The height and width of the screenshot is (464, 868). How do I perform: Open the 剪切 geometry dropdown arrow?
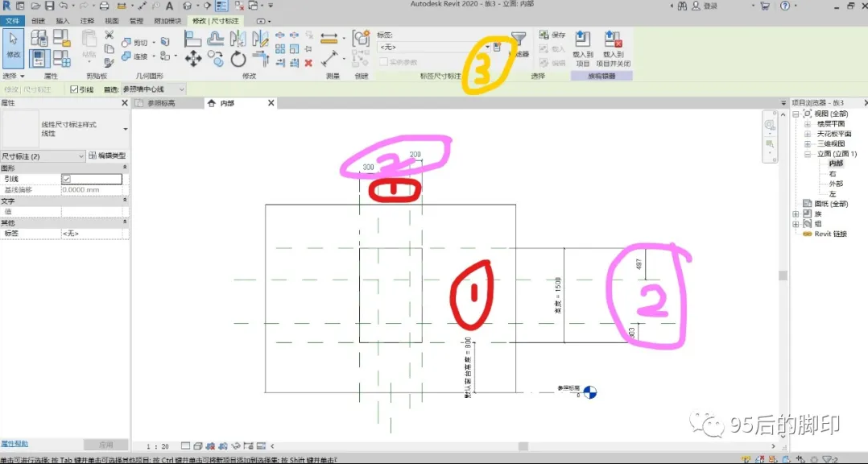153,43
